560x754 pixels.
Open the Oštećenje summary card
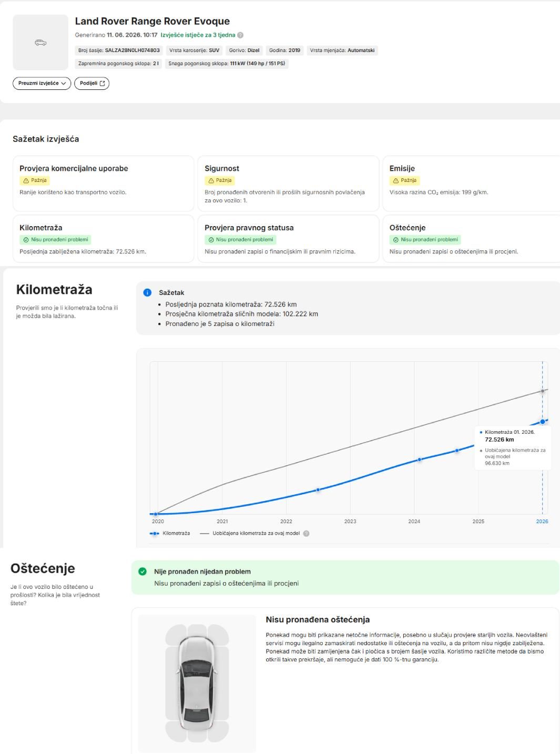point(471,239)
